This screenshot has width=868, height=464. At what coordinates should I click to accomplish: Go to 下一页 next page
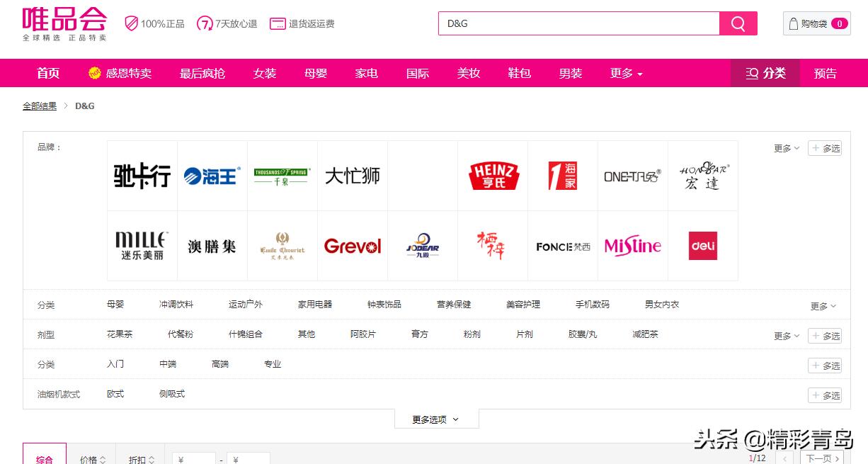coord(821,458)
